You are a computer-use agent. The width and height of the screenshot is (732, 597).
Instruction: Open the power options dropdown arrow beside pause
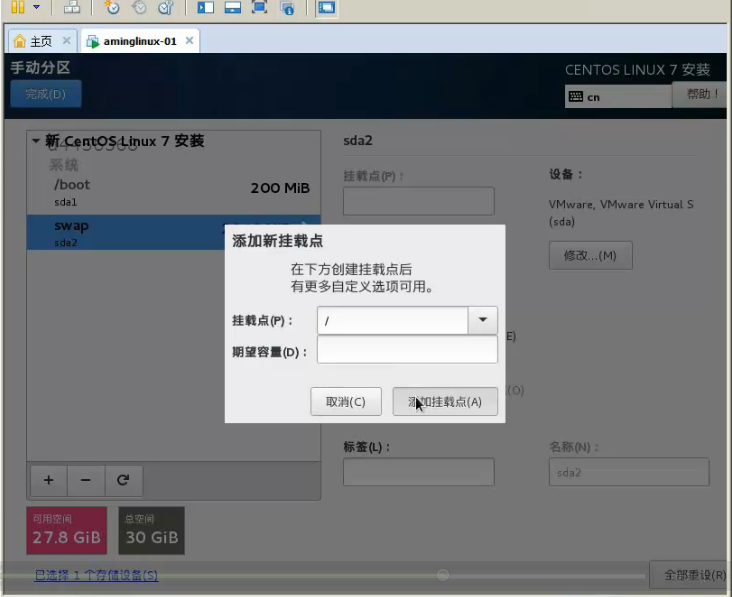coord(36,7)
